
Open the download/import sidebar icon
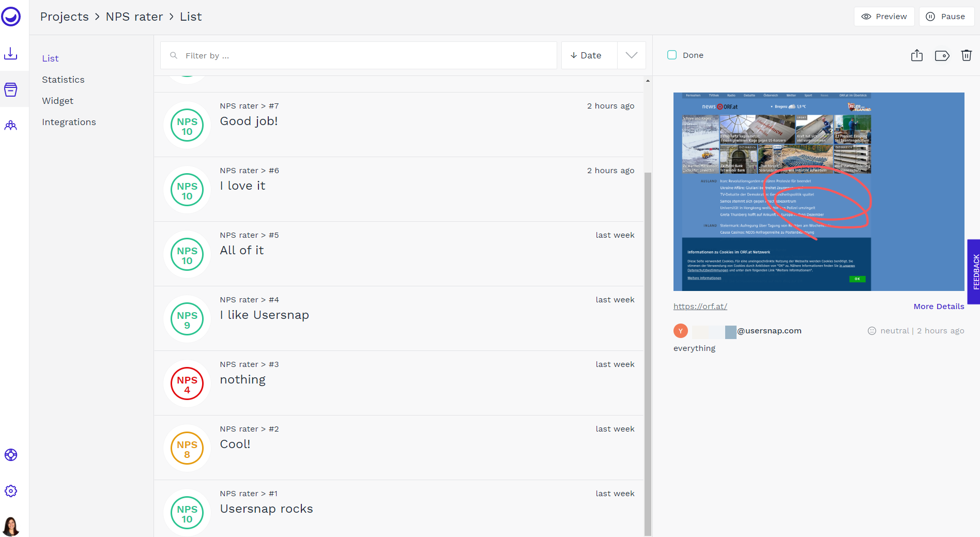click(11, 54)
